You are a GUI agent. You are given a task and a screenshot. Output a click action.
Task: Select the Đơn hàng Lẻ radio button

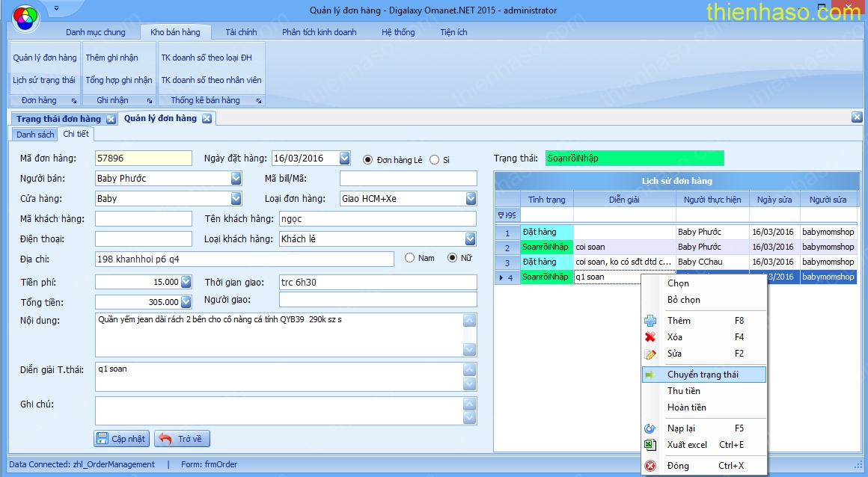click(367, 159)
